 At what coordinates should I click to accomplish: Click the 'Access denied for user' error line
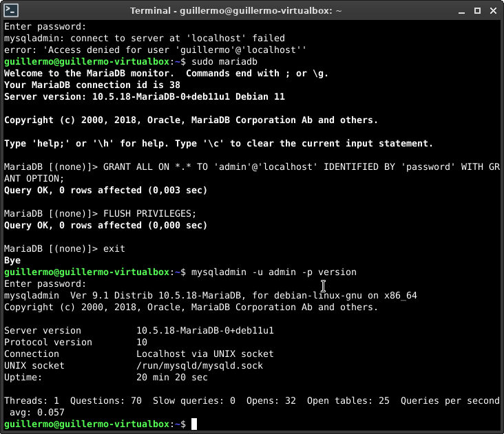point(155,50)
